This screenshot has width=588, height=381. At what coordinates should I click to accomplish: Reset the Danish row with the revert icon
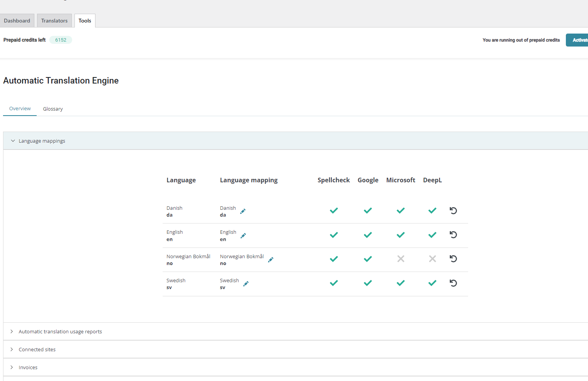click(x=453, y=211)
